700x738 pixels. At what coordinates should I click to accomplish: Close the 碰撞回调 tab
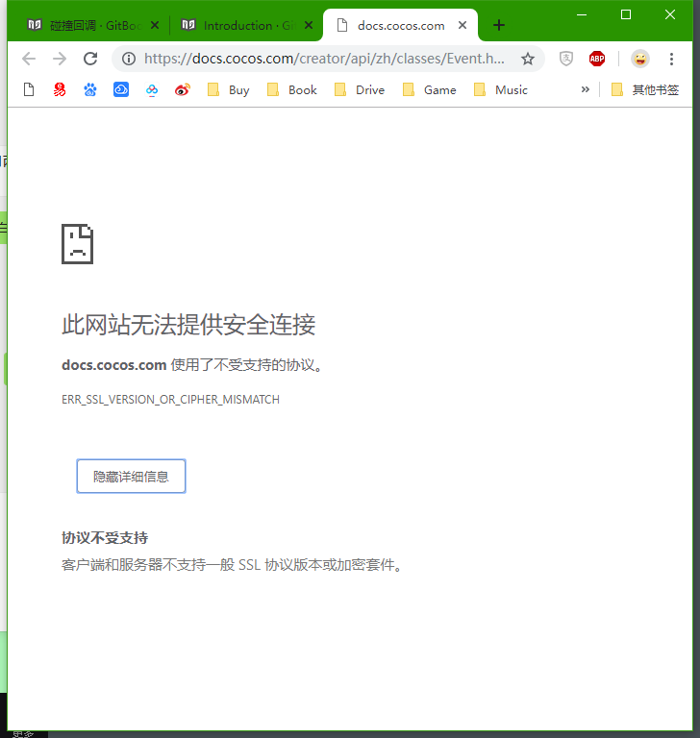pos(155,25)
